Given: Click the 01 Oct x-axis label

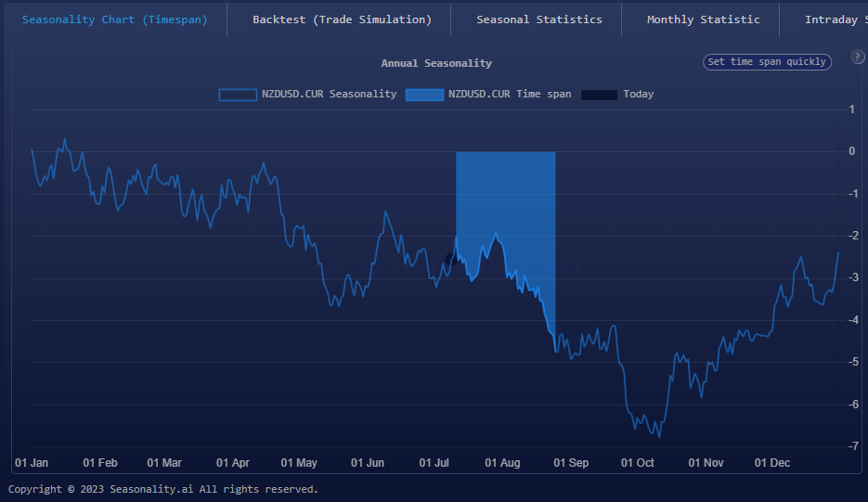Looking at the screenshot, I should (638, 463).
